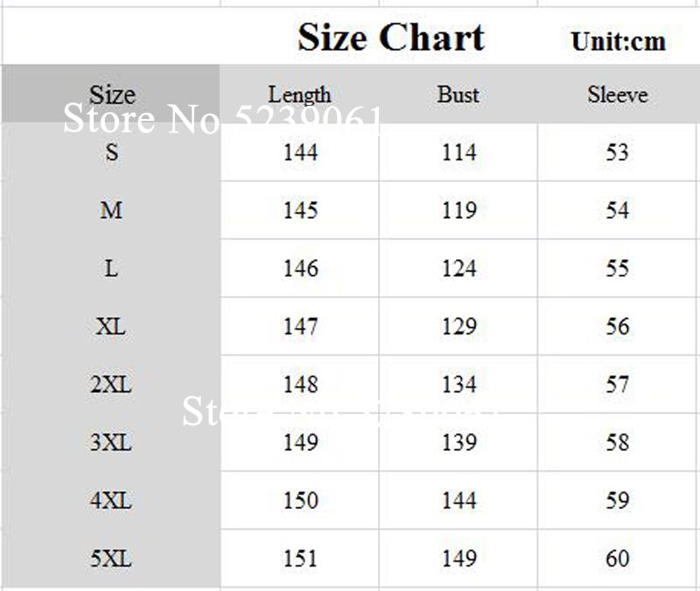Click the Sleeve column header
Viewport: 700px width, 591px height.
pos(617,94)
